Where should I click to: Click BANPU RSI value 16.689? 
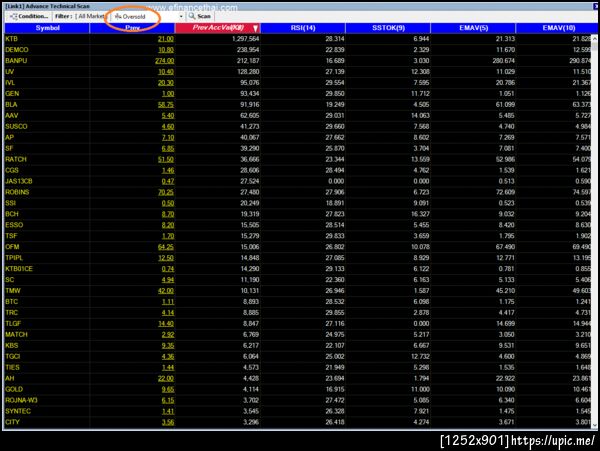click(x=335, y=61)
